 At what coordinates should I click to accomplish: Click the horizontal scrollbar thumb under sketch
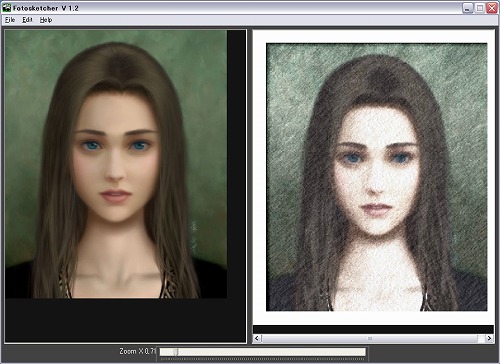[x=370, y=338]
